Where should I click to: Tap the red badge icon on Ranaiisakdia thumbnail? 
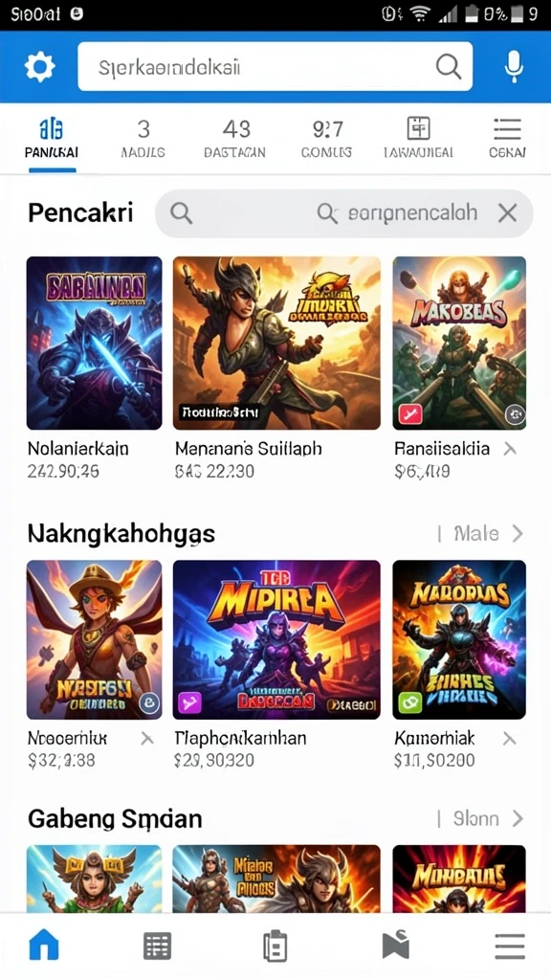[x=410, y=413]
